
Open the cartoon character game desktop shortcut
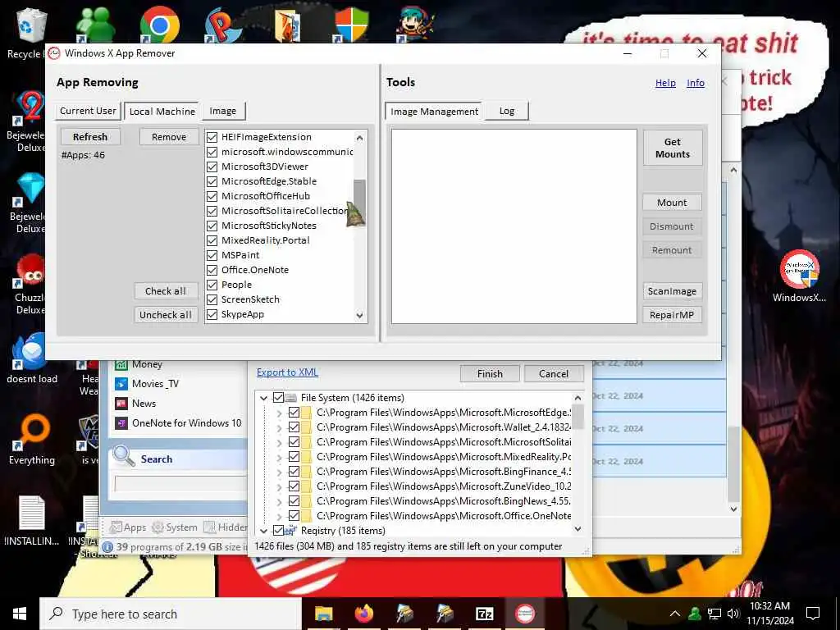pyautogui.click(x=415, y=24)
